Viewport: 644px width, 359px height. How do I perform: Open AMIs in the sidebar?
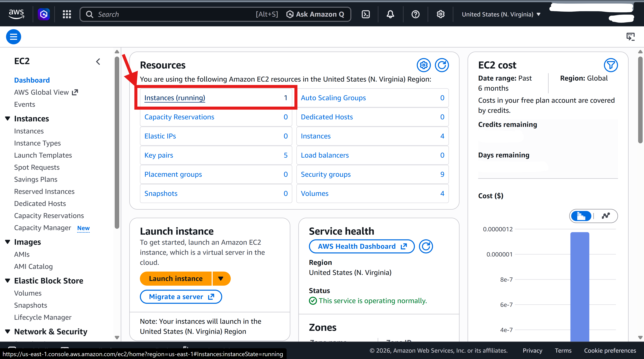22,254
